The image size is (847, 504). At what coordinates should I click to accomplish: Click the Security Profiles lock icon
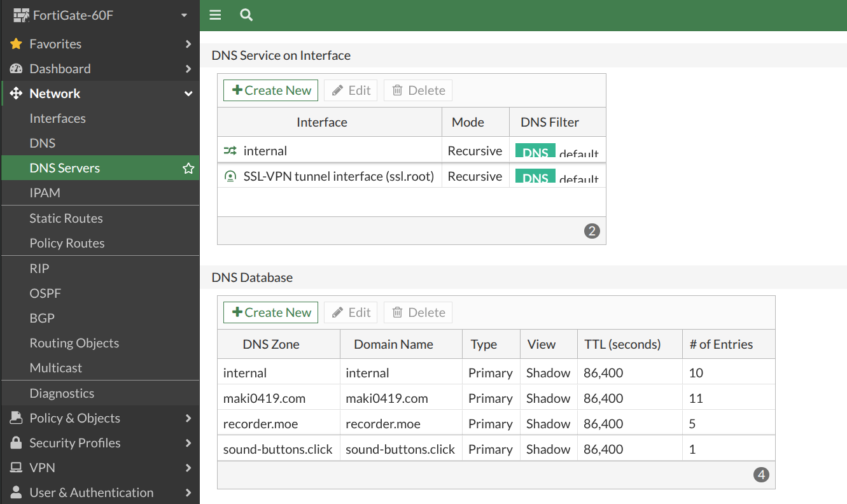pos(16,443)
